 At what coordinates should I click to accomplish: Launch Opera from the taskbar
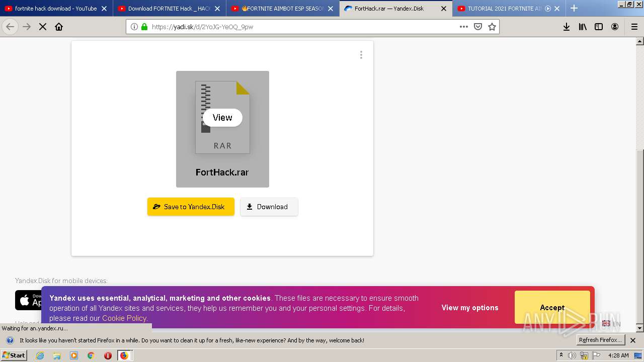(x=108, y=355)
